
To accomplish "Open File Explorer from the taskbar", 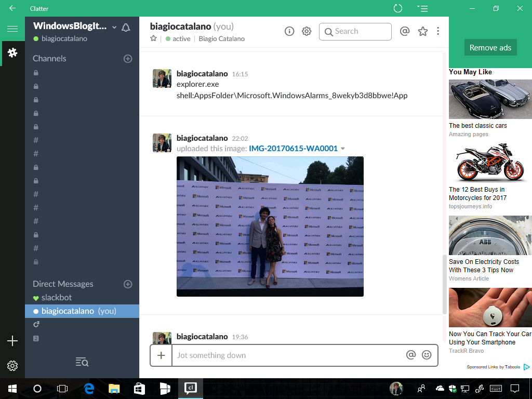I will click(x=114, y=389).
